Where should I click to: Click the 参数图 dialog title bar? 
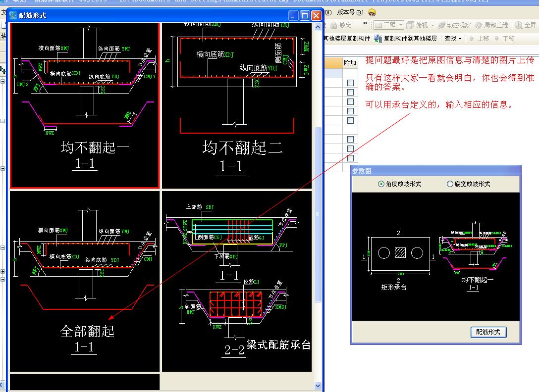click(x=436, y=171)
